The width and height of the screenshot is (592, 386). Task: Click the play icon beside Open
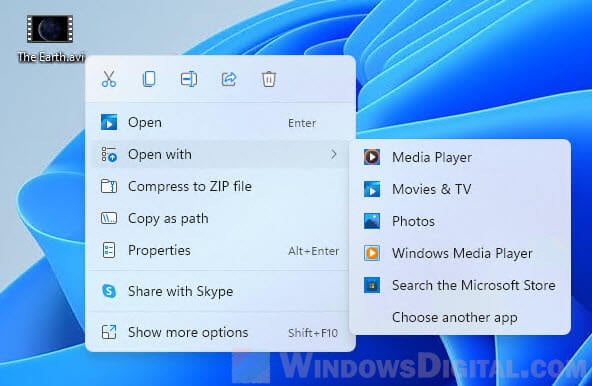[x=109, y=122]
